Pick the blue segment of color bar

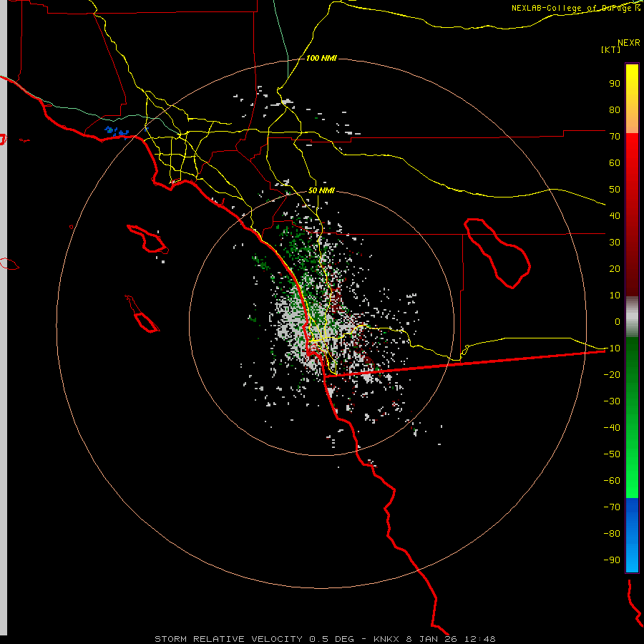tap(632, 535)
